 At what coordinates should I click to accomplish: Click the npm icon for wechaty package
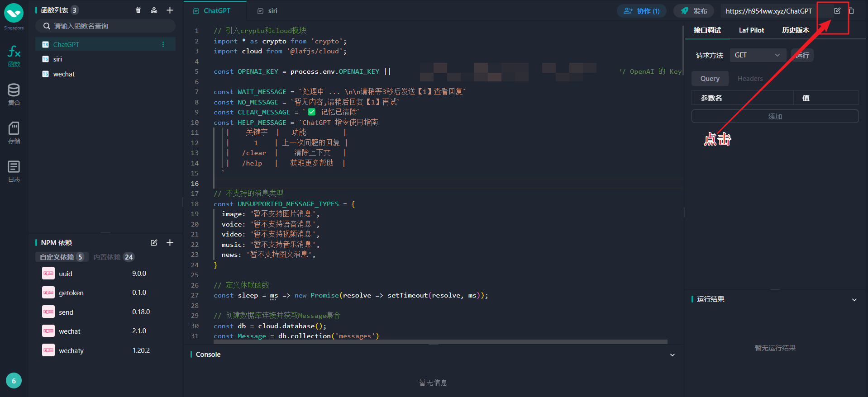pyautogui.click(x=48, y=350)
